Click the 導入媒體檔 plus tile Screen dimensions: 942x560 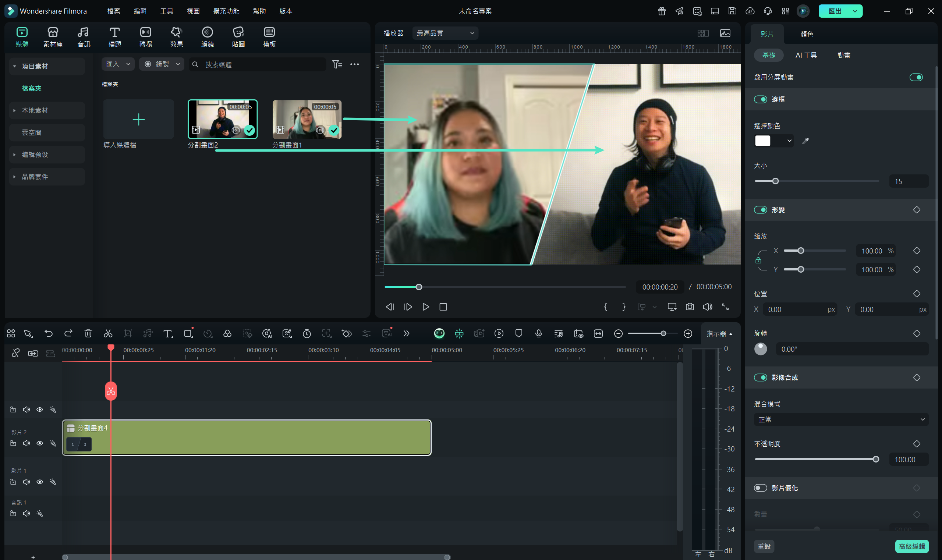click(x=138, y=119)
